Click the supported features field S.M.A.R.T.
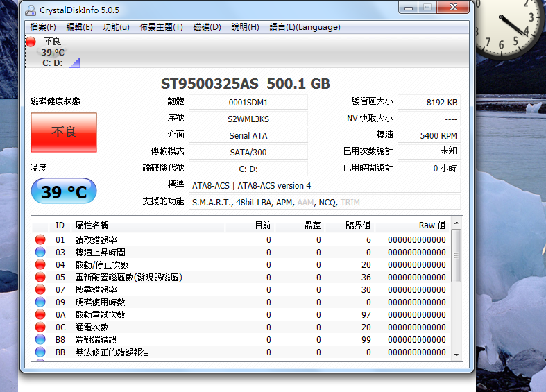The image size is (546, 392). (325, 203)
